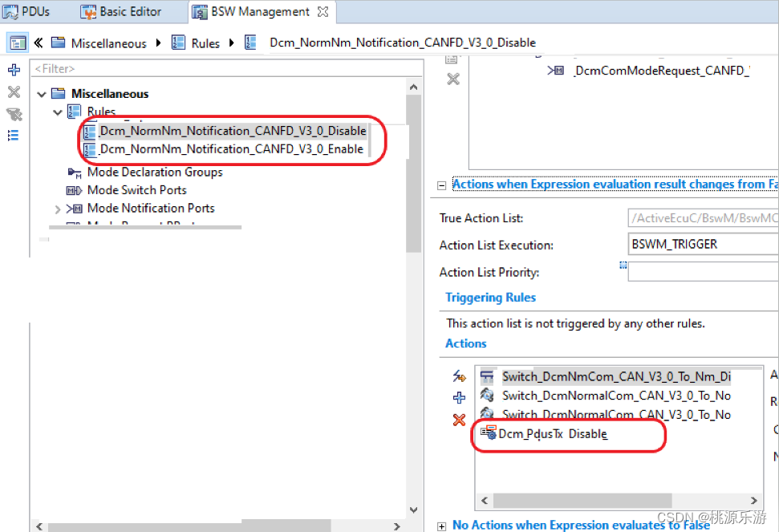Screen dimensions: 779x532
Task: Click the tree horizontal scrollbar right arrow
Action: coord(396,526)
